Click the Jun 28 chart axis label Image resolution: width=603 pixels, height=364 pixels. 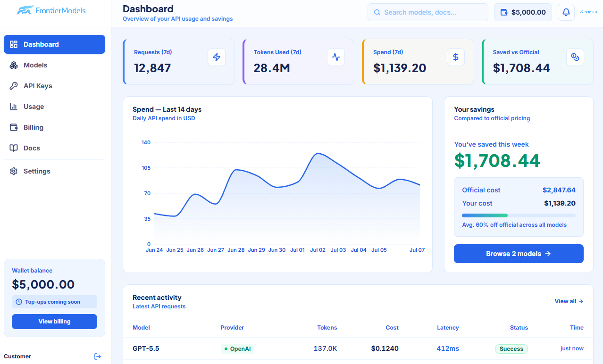coord(236,250)
